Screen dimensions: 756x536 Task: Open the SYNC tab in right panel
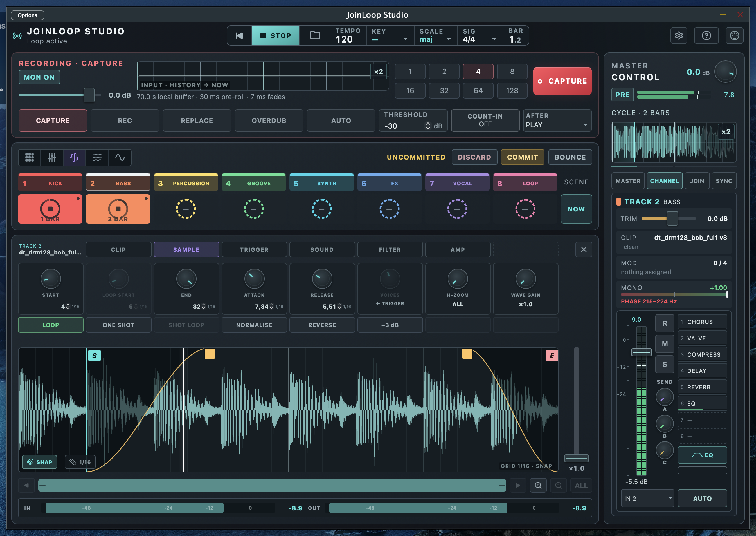coord(724,181)
